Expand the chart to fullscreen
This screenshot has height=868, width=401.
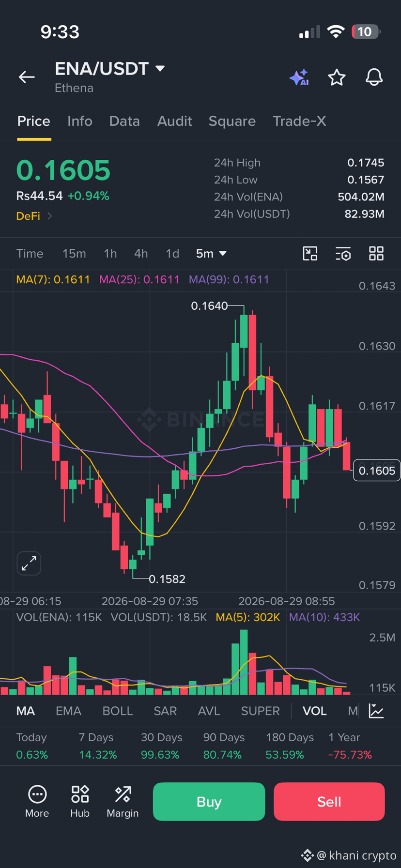coord(29,563)
